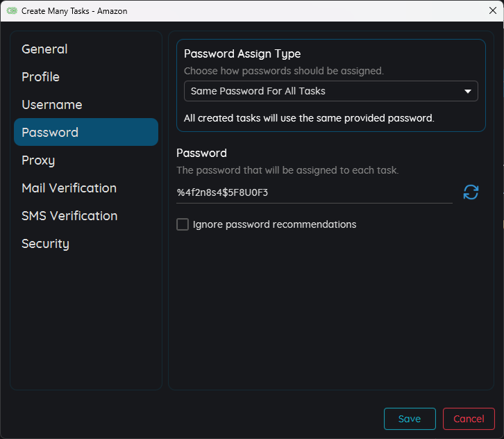Click the dropdown arrow beside Same Password For All Tasks
The image size is (504, 439).
pos(467,91)
